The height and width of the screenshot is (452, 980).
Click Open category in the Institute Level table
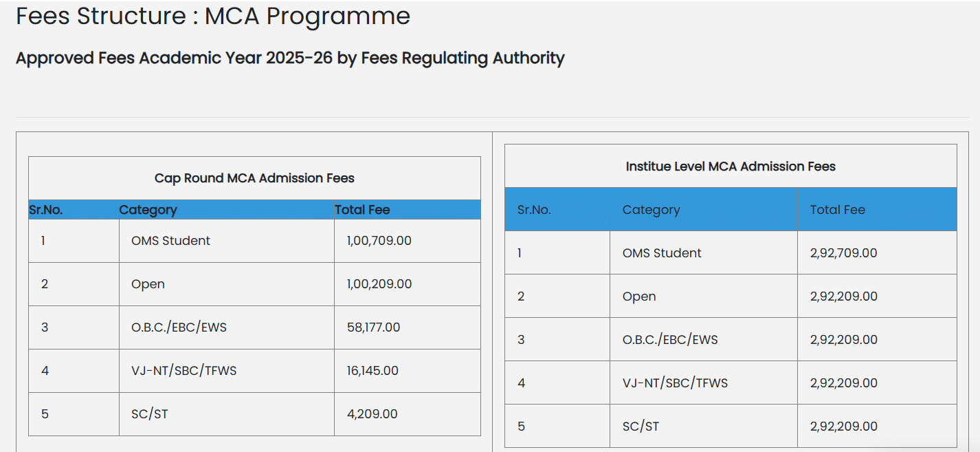pos(639,297)
